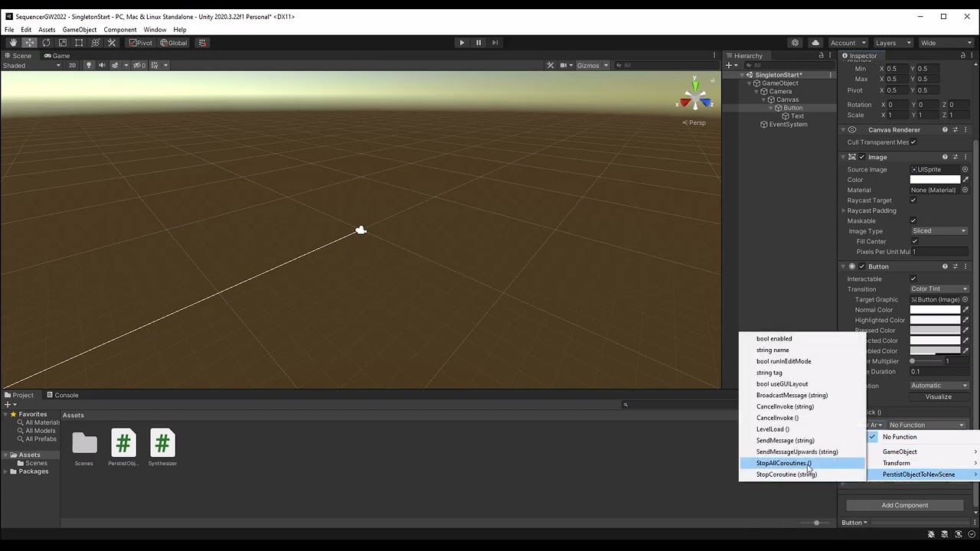
Task: Open Gizmos dropdown
Action: (x=593, y=65)
